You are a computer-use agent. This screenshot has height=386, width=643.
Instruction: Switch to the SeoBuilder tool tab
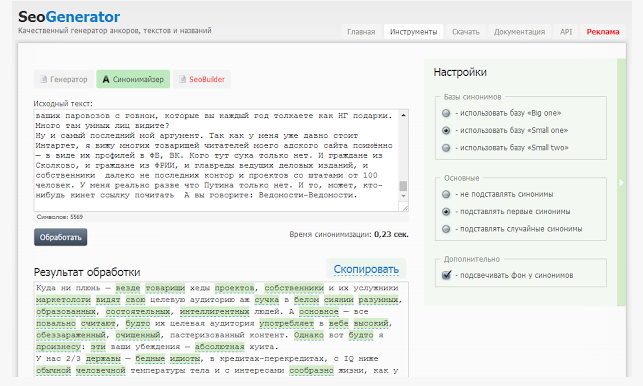[x=201, y=79]
